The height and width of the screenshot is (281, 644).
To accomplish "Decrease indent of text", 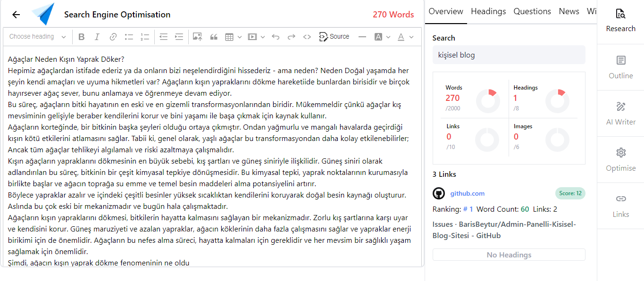I will click(163, 37).
